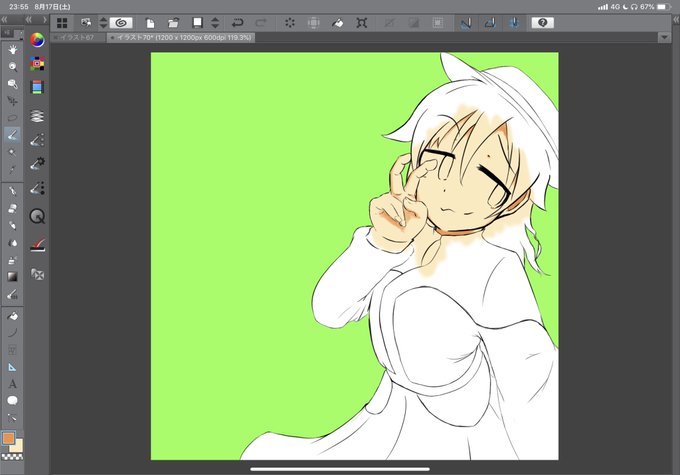Select the Correct line tool

pos(13,418)
